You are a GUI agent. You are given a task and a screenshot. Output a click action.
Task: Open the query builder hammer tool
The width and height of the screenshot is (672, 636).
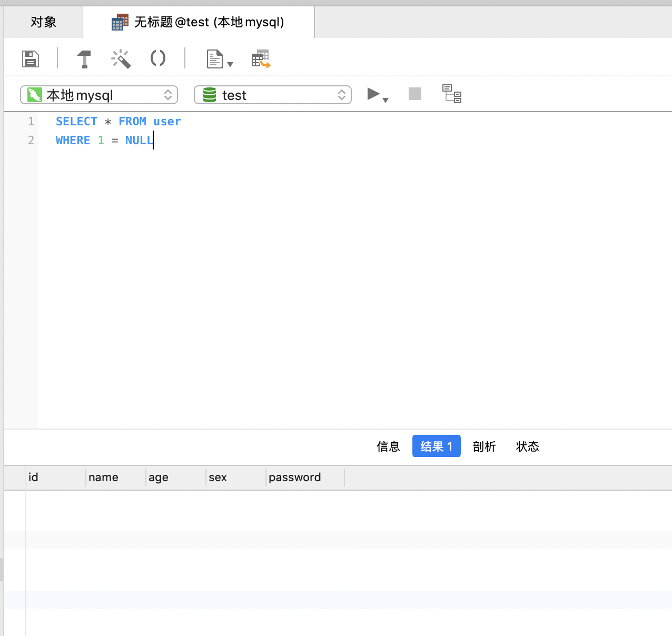tap(84, 59)
